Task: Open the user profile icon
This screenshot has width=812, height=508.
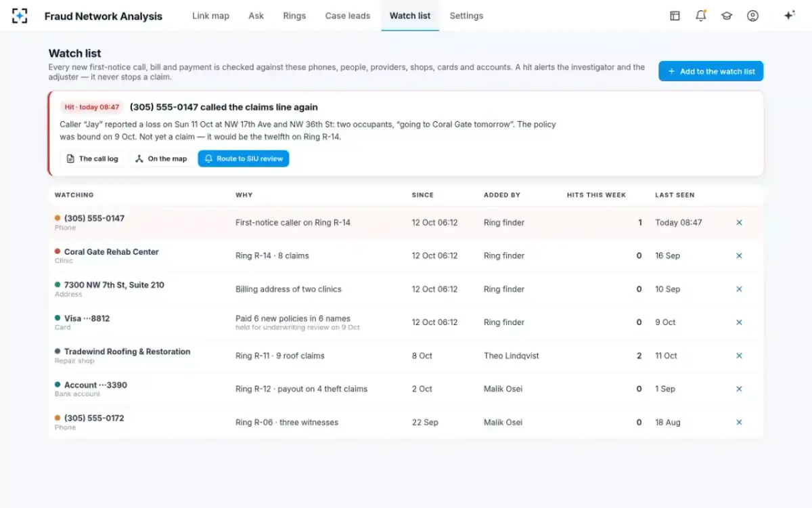Action: tap(752, 16)
